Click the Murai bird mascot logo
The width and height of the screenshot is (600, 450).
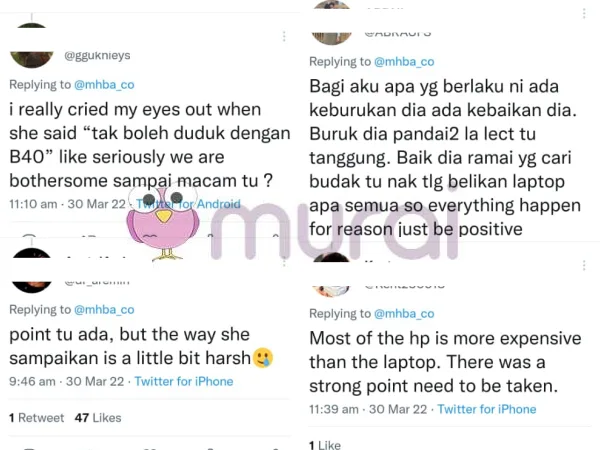[x=164, y=222]
